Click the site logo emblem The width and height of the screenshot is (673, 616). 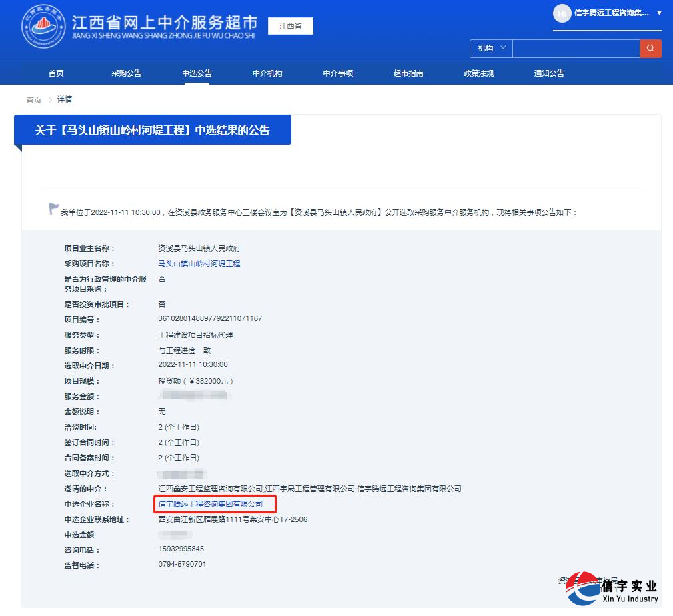coord(43,27)
